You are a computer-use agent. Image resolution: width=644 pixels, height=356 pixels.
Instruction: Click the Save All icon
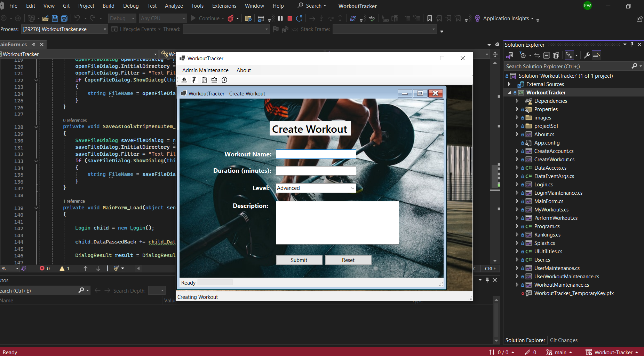point(64,18)
